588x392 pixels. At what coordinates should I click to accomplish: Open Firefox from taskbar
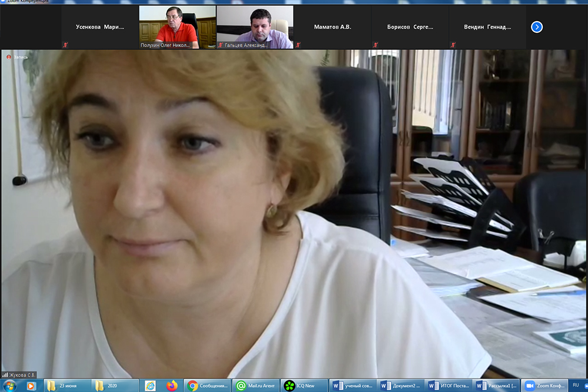tap(172, 386)
